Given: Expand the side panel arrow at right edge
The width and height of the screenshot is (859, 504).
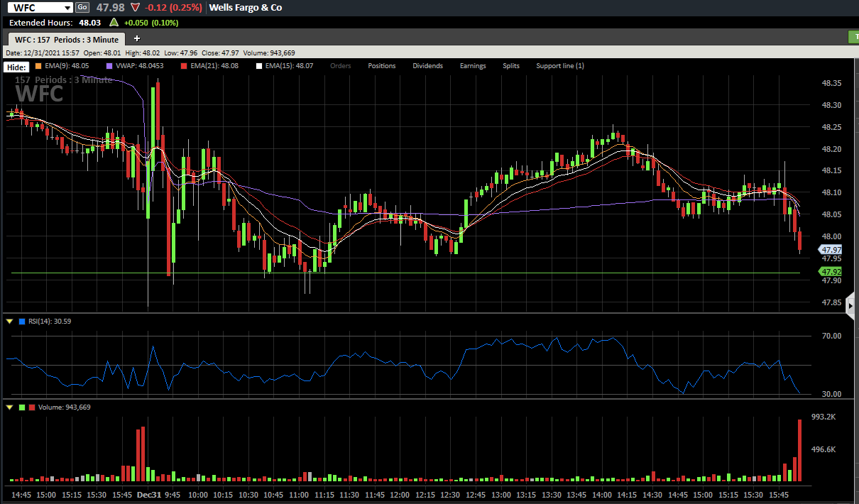Looking at the screenshot, I should [x=851, y=305].
